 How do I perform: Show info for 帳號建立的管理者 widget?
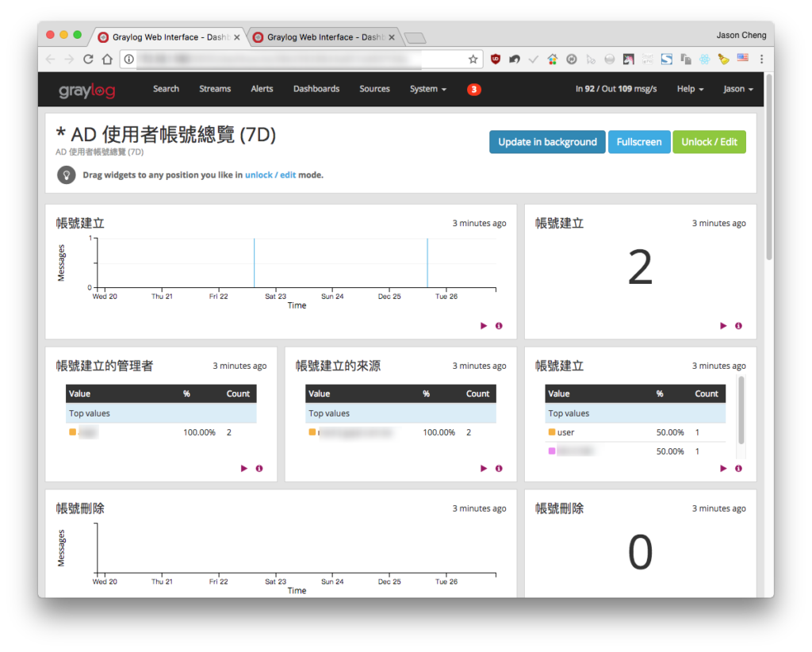pyautogui.click(x=259, y=468)
